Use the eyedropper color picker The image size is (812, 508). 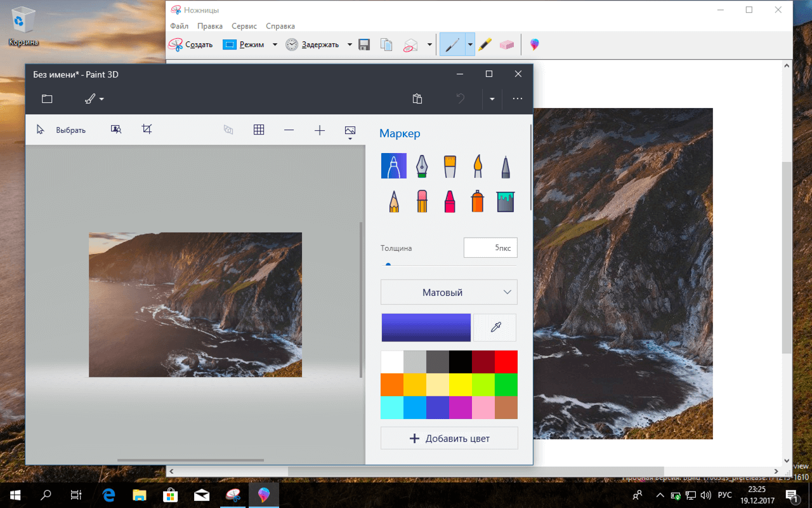[x=495, y=327]
